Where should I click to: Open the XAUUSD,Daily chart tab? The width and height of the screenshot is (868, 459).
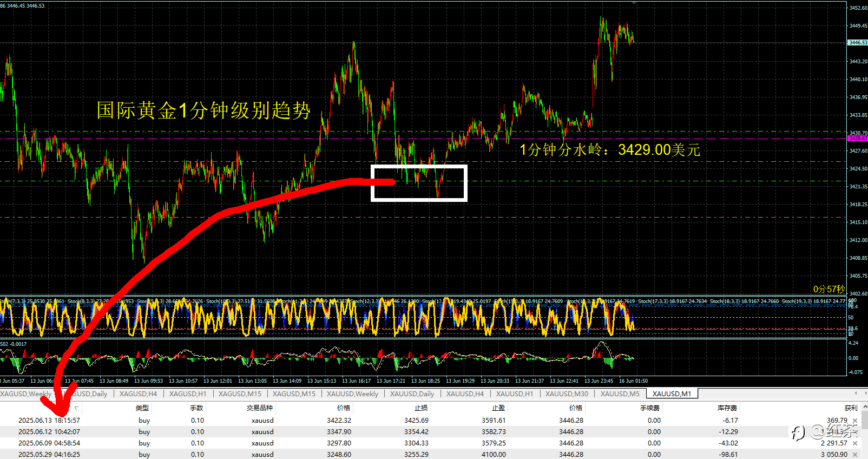pos(412,394)
